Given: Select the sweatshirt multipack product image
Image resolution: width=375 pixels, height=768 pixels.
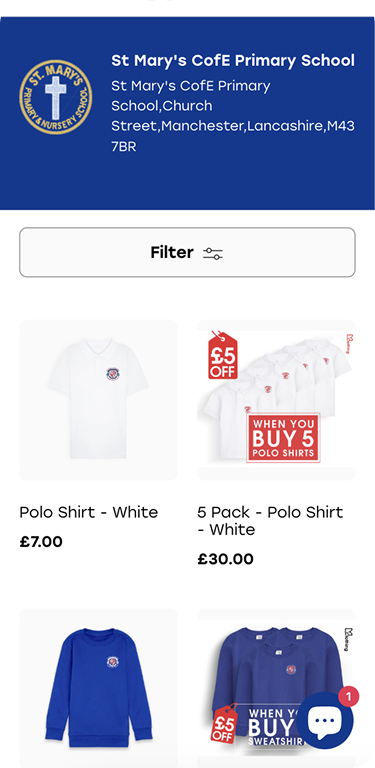Looking at the screenshot, I should (276, 688).
